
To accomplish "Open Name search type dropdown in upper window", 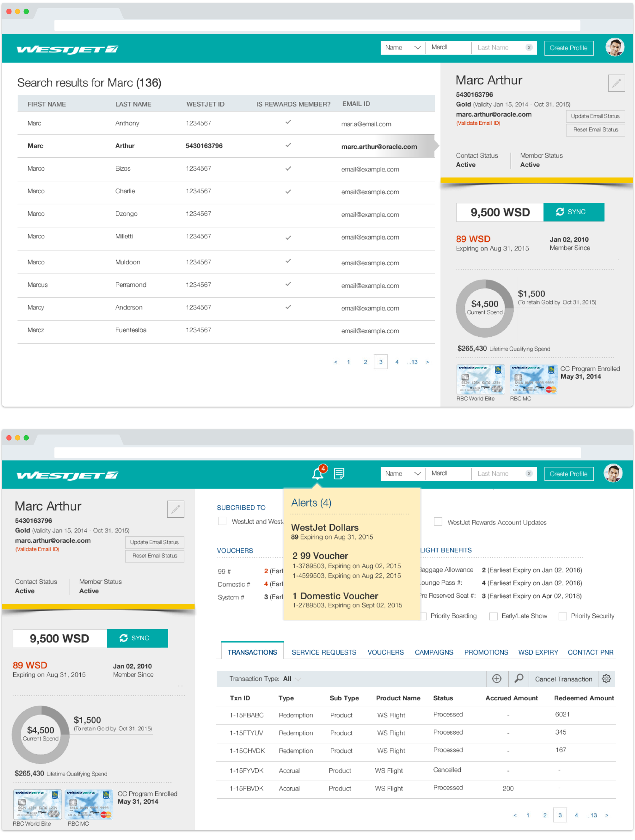I will 403,47.
